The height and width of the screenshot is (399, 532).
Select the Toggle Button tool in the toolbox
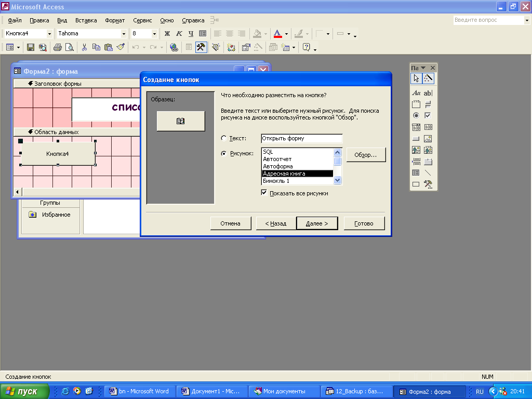(428, 104)
